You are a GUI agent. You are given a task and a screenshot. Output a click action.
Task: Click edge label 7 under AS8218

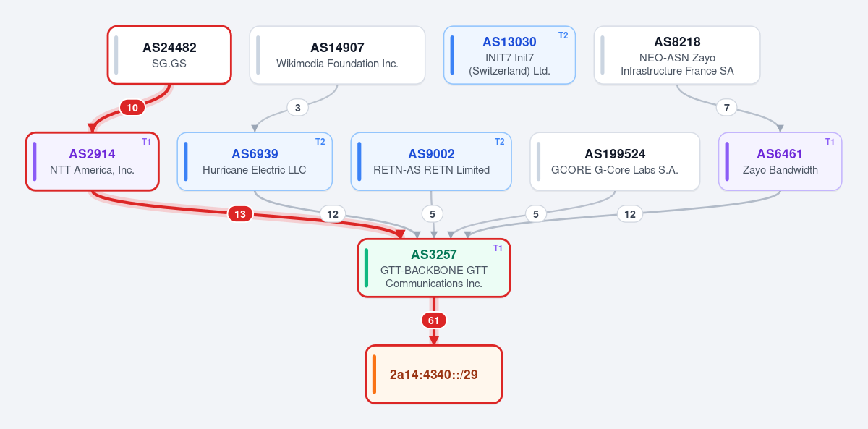click(x=726, y=108)
